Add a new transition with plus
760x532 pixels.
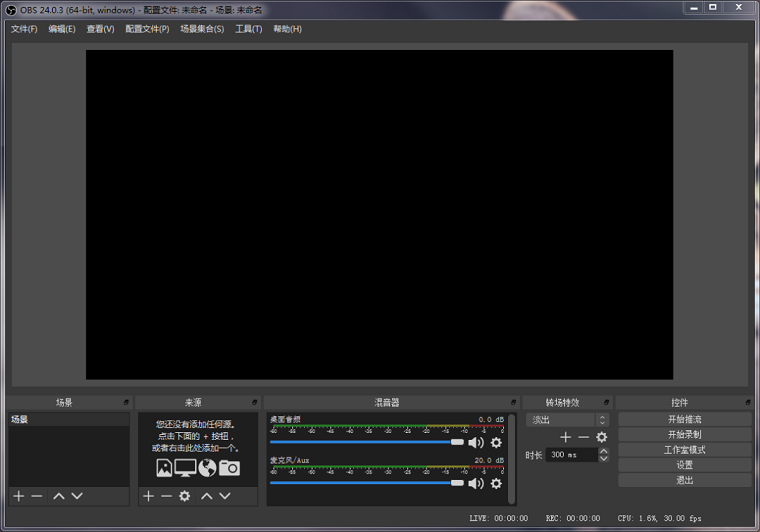coord(565,437)
